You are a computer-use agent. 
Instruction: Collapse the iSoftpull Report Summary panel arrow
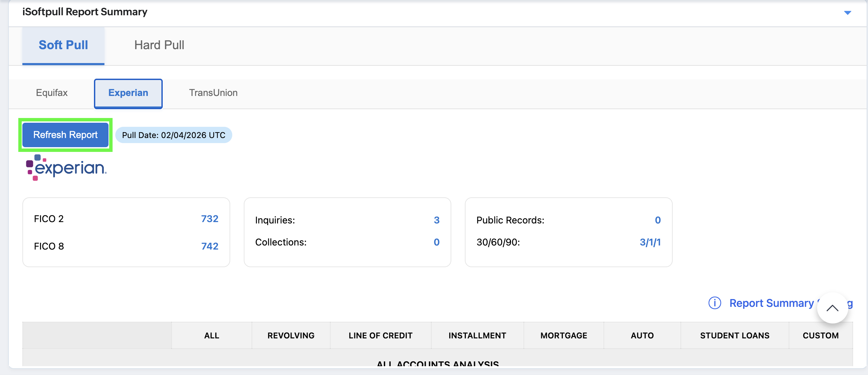tap(847, 13)
